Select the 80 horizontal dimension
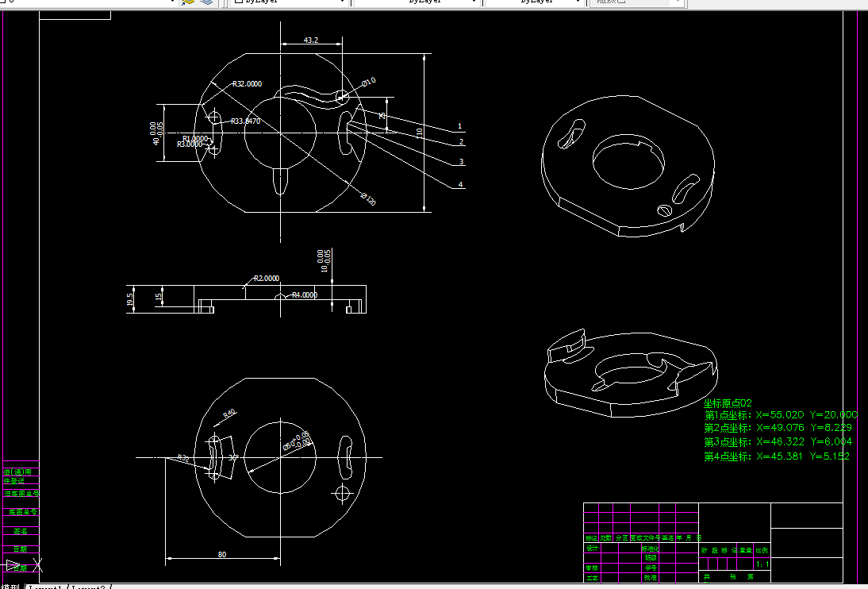 pos(222,554)
